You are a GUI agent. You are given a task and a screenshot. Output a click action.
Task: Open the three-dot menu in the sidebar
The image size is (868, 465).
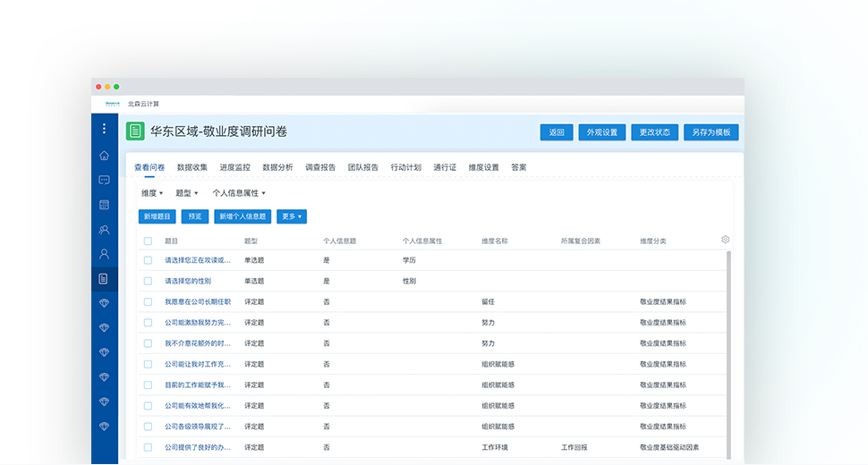point(104,129)
